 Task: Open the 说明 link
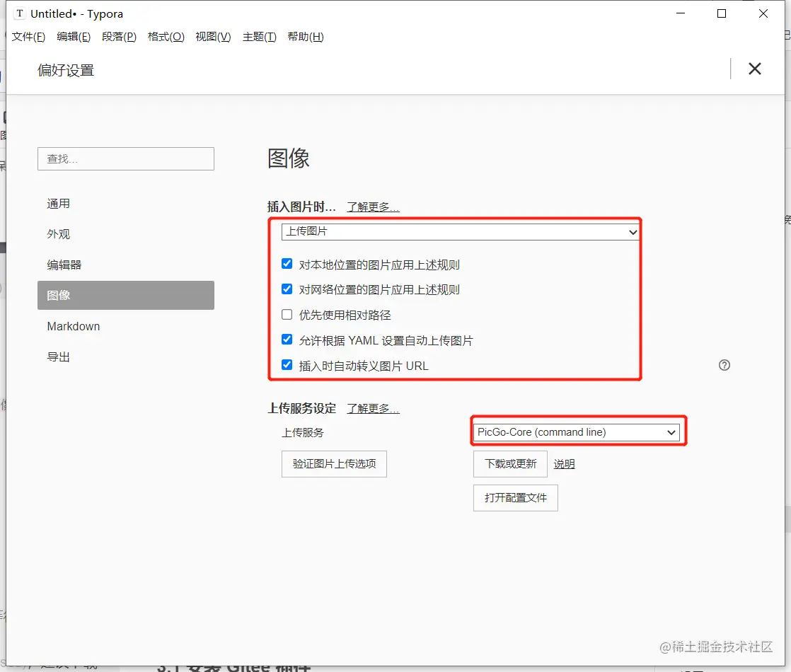point(564,463)
